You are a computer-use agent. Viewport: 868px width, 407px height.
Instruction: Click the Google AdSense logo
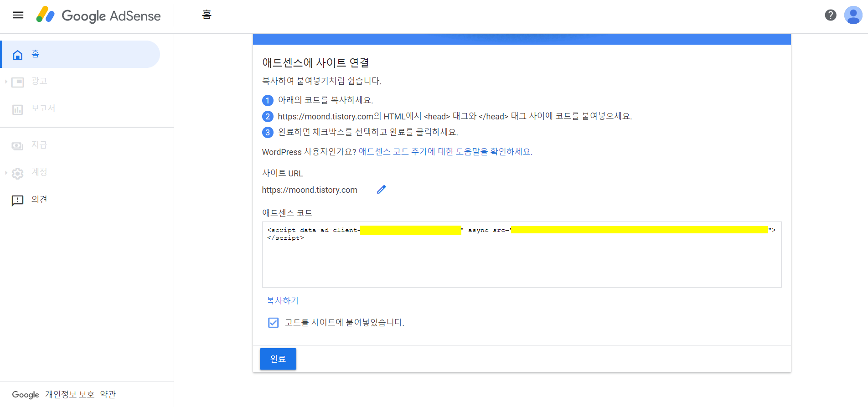pos(98,15)
